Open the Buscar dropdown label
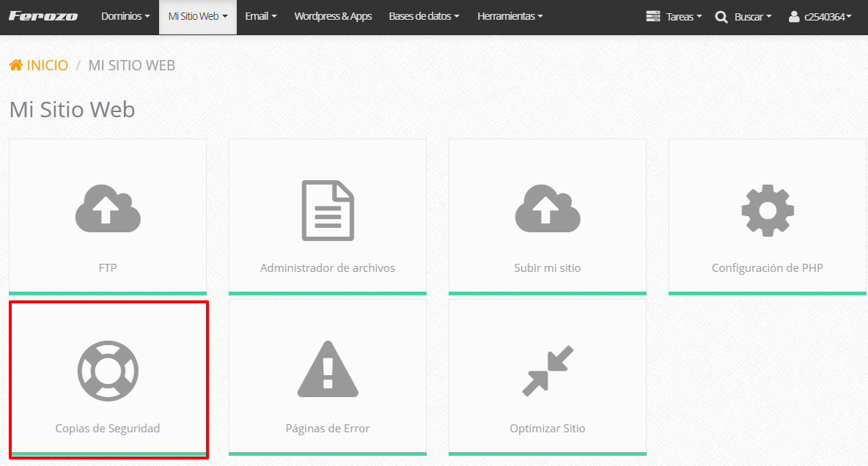Image resolution: width=868 pixels, height=466 pixels. 753,17
